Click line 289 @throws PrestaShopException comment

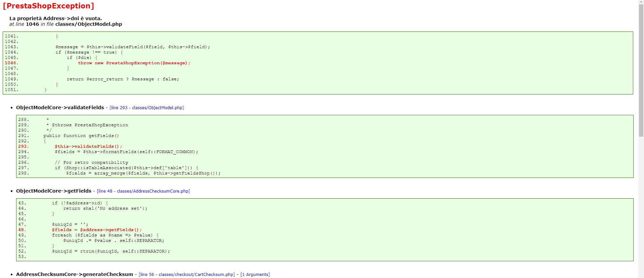click(x=87, y=125)
